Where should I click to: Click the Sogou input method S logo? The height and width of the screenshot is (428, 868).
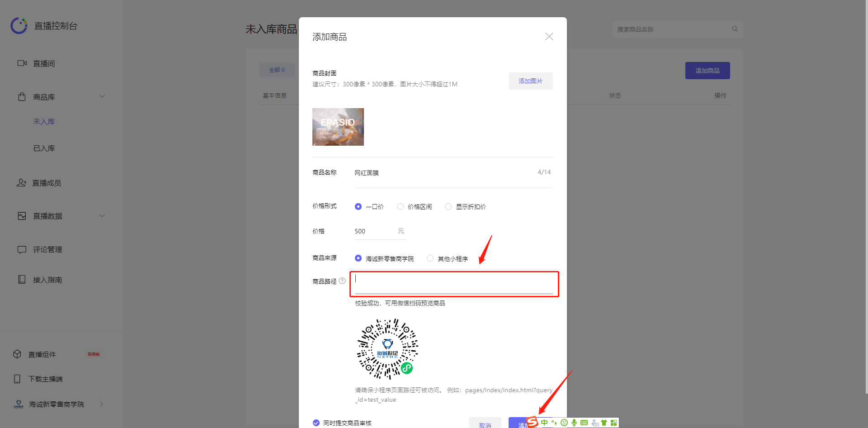[x=533, y=422]
